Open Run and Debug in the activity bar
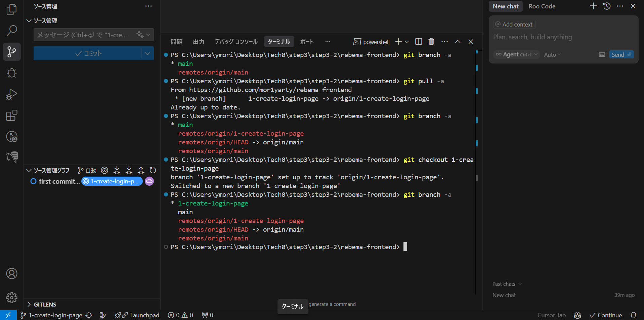644x320 pixels. [x=11, y=94]
